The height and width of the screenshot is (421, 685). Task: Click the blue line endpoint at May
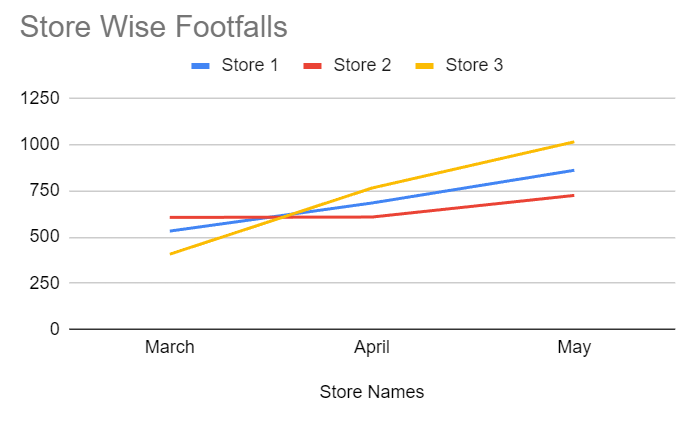tap(573, 170)
